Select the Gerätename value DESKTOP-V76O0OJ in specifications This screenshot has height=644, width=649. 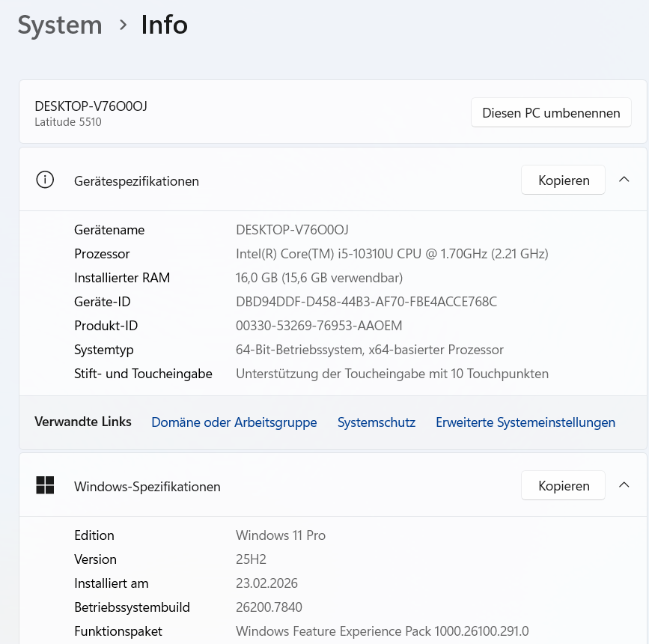point(292,230)
